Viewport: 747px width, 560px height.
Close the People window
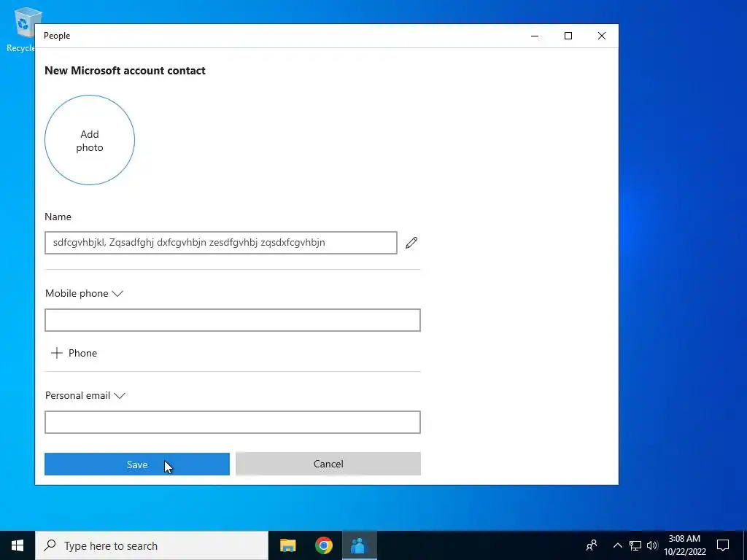click(x=602, y=36)
